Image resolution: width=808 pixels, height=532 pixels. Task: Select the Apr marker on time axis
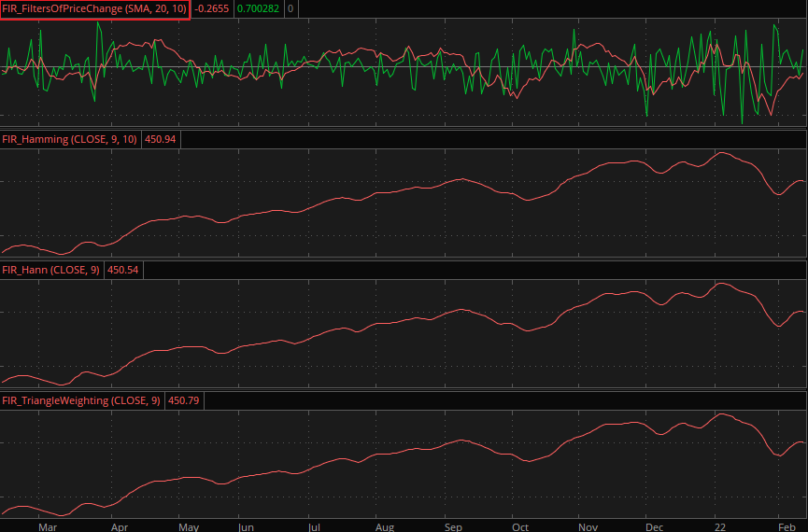[120, 525]
